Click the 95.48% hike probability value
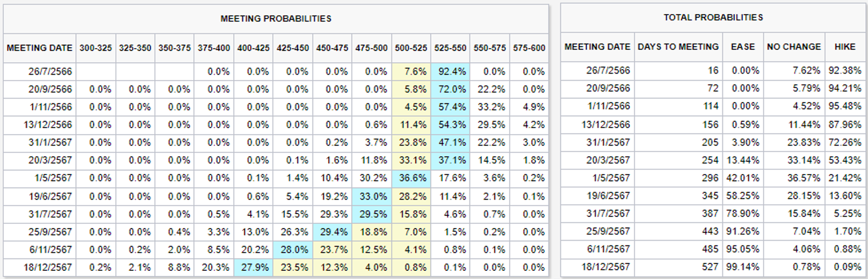The width and height of the screenshot is (868, 279). [x=845, y=106]
